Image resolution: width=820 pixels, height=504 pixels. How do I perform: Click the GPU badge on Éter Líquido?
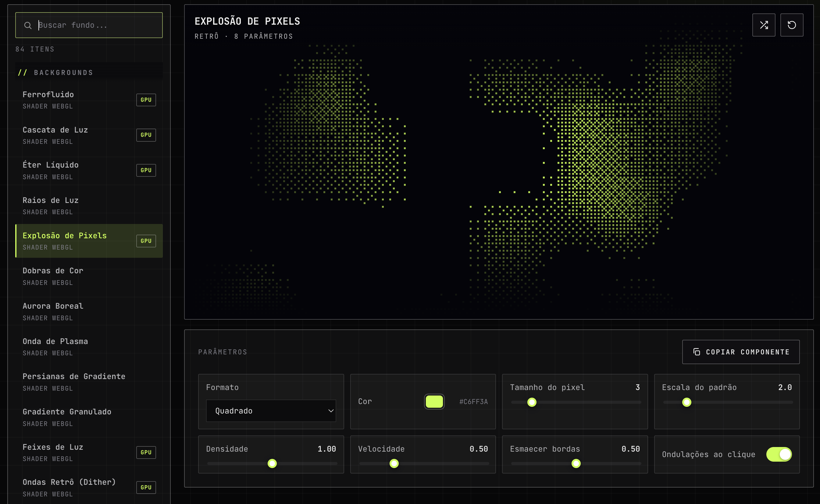pos(146,170)
